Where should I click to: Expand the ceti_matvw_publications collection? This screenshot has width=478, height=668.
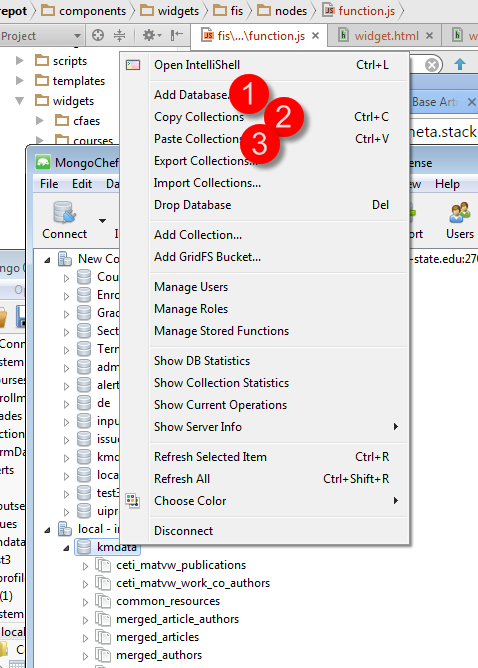[x=85, y=566]
